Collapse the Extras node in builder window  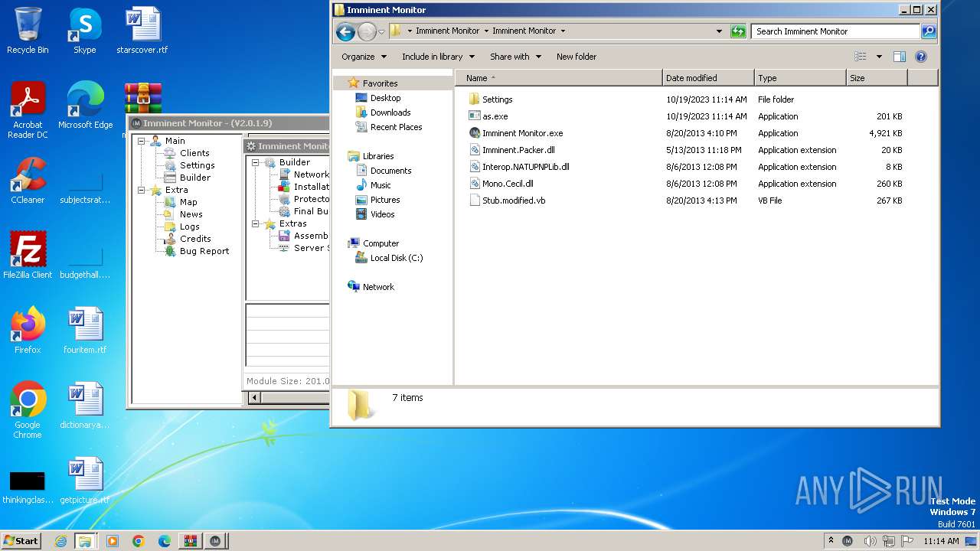256,223
